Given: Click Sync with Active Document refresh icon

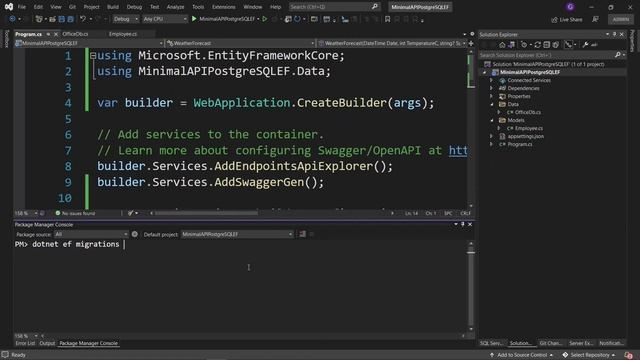Looking at the screenshot, I should pyautogui.click(x=538, y=45).
